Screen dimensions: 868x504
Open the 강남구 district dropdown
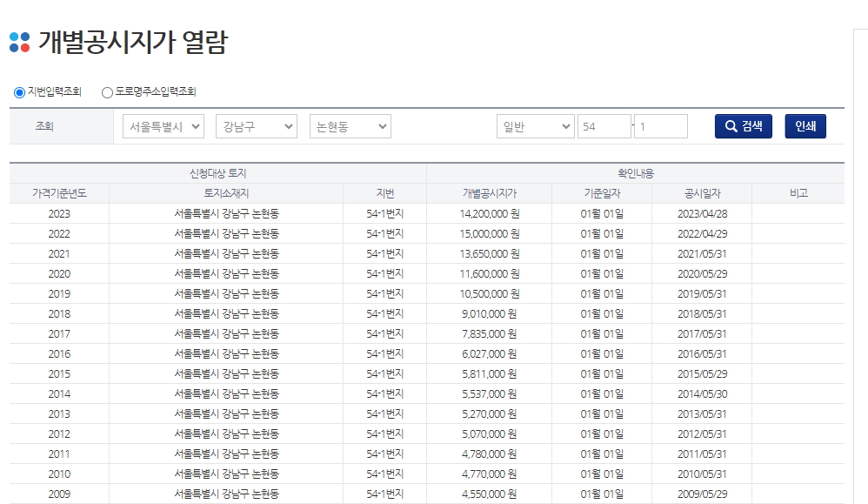(x=256, y=125)
